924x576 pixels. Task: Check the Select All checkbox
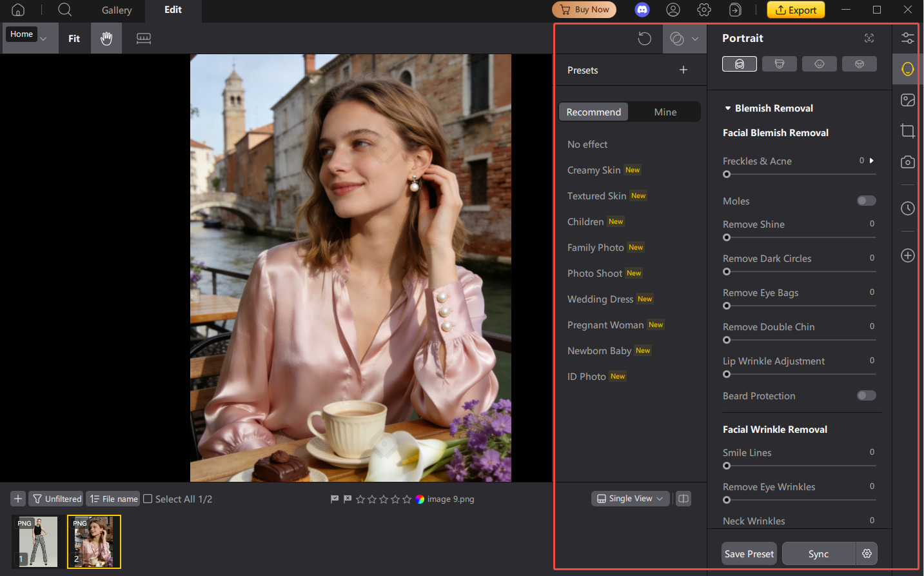tap(148, 499)
